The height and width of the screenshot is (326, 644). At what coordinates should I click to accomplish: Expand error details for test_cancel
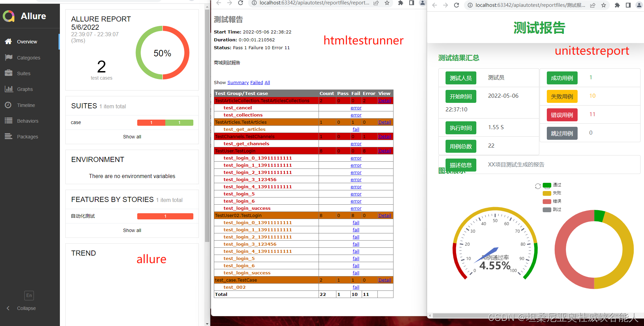pos(356,108)
